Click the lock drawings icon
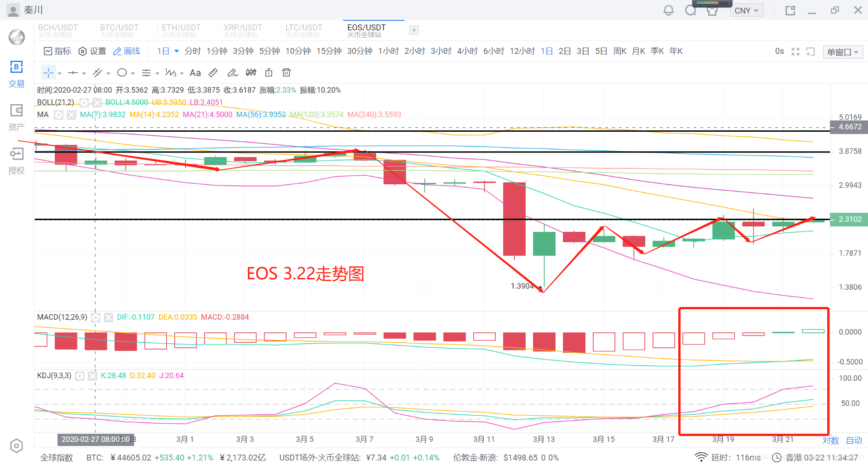This screenshot has width=868, height=465. click(x=269, y=72)
